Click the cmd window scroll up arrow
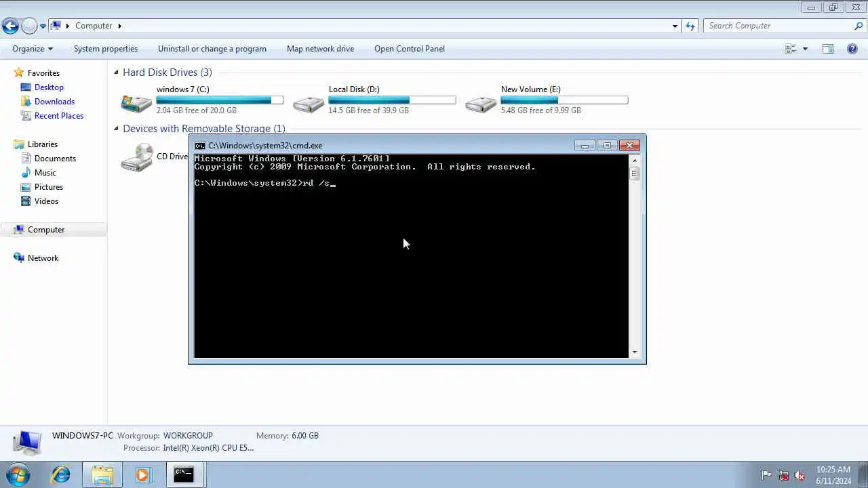This screenshot has height=488, width=868. tap(635, 159)
